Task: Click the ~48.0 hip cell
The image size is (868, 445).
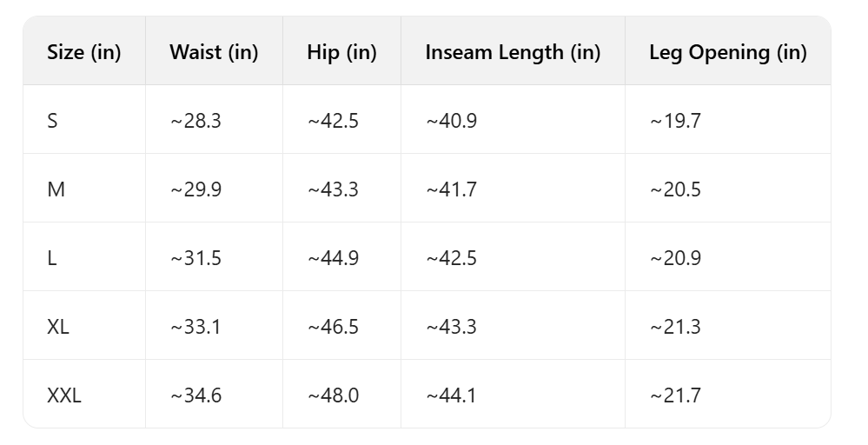Action: pos(333,395)
